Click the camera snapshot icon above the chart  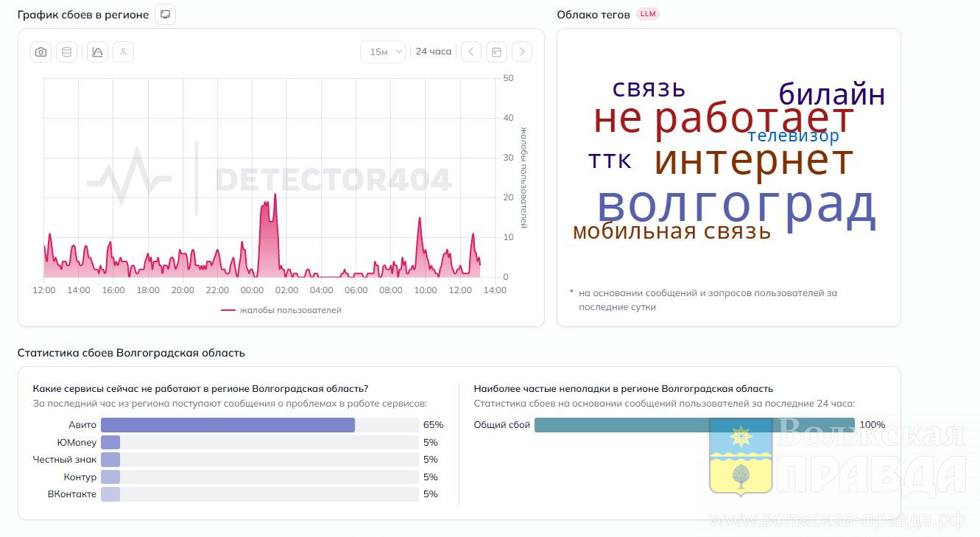click(x=41, y=52)
